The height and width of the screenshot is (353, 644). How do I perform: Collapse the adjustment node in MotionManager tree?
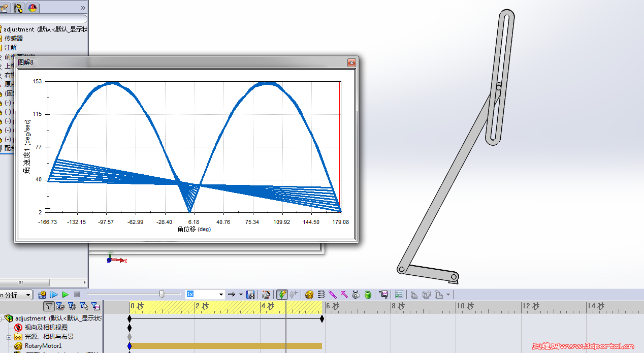(1, 318)
